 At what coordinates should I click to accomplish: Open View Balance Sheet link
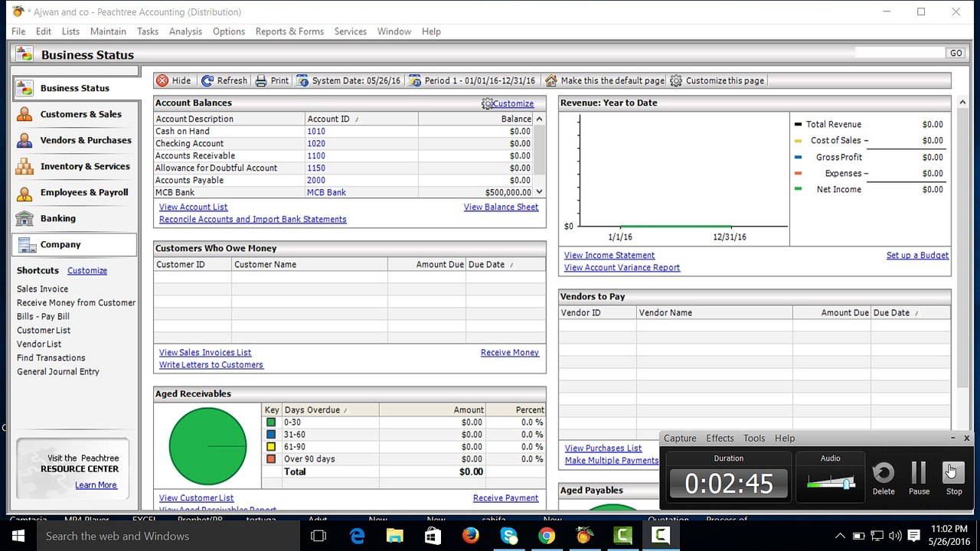501,207
